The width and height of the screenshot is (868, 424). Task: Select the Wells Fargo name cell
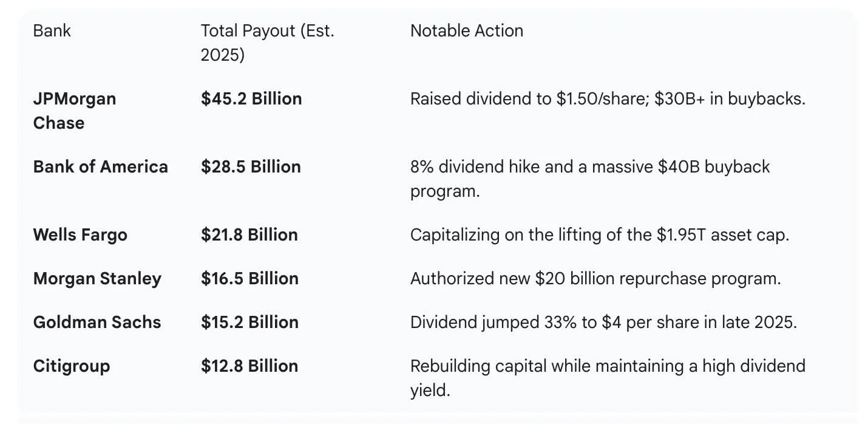80,235
